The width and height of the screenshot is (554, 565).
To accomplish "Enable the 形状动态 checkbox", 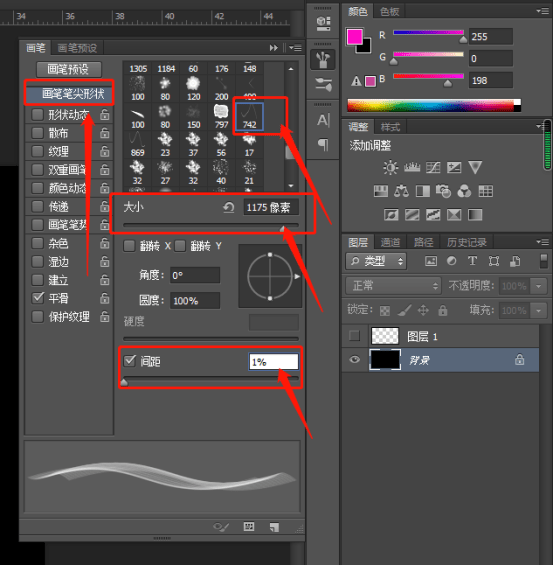I will (x=37, y=115).
